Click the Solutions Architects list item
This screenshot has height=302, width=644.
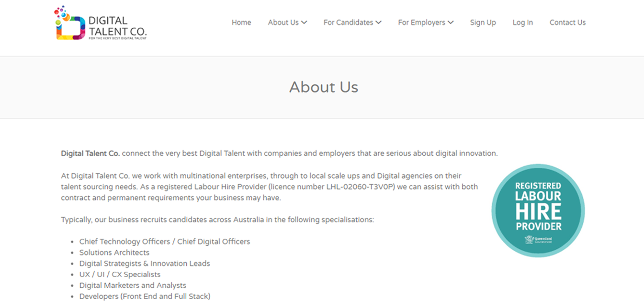114,253
